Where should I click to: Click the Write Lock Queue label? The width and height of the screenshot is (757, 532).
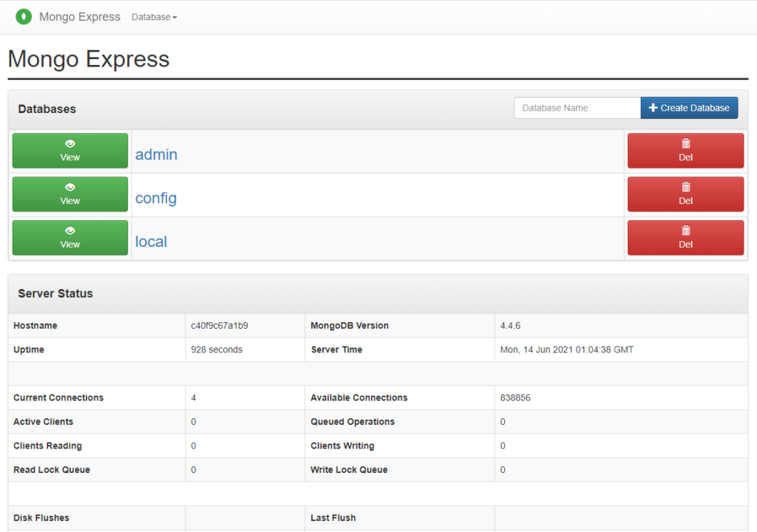[x=349, y=470]
